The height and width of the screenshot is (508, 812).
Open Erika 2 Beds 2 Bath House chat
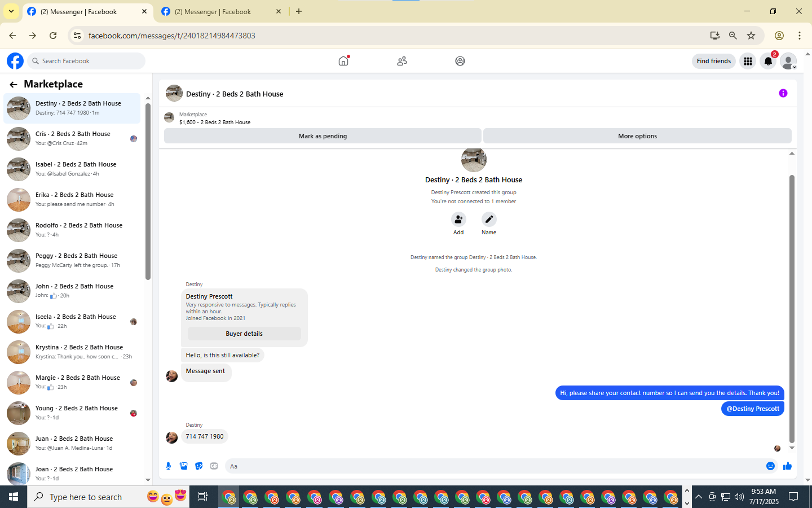tap(72, 200)
